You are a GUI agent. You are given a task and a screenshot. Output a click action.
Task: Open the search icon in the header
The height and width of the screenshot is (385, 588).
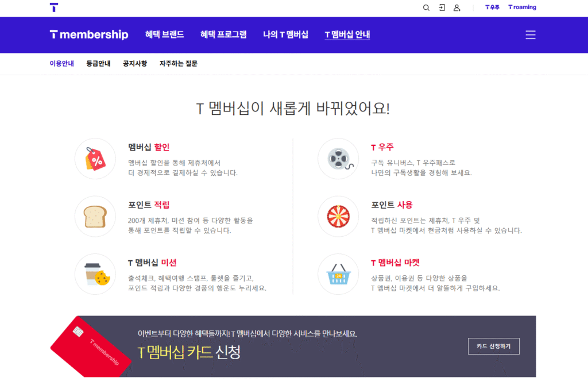click(426, 7)
